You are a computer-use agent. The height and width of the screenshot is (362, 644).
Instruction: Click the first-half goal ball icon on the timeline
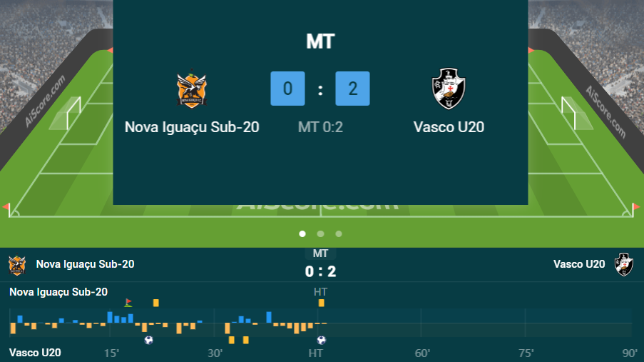coord(148,340)
